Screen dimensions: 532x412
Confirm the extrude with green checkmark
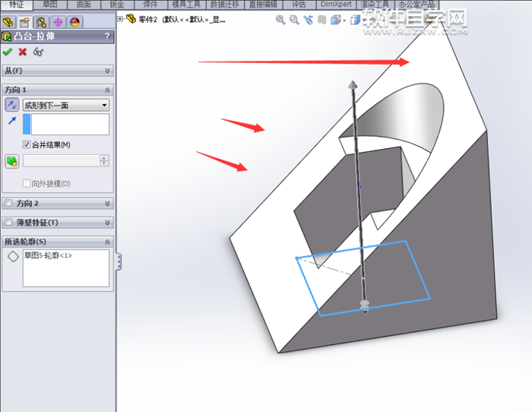point(7,52)
